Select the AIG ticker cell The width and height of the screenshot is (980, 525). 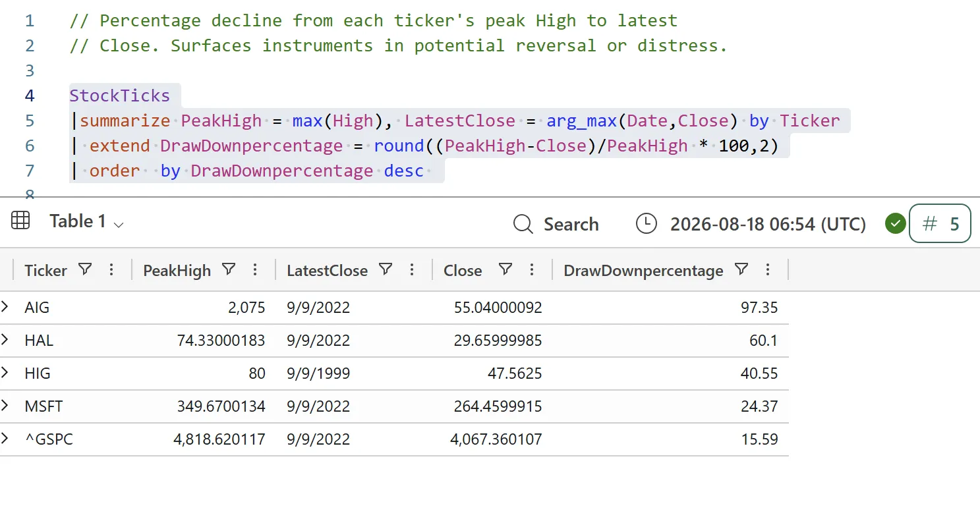(37, 308)
